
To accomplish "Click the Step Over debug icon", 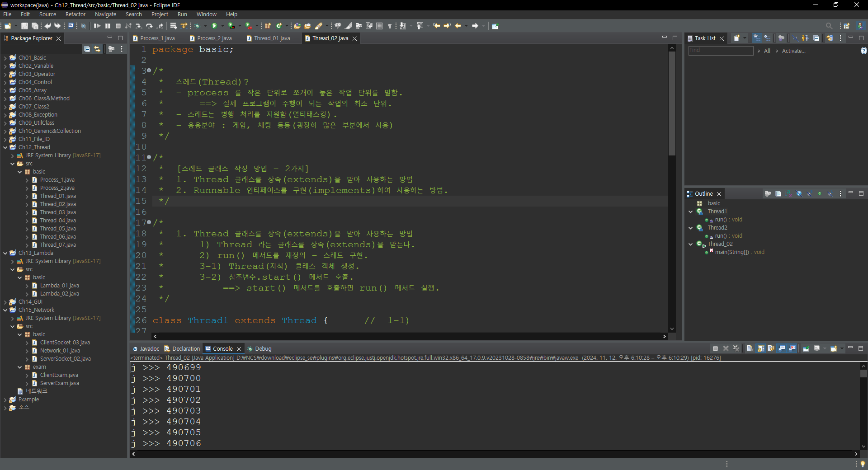I will pos(149,26).
